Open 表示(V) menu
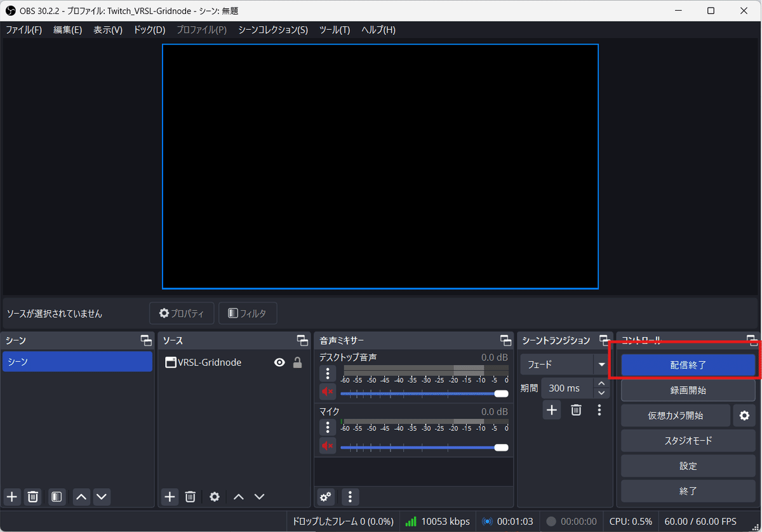This screenshot has height=532, width=762. [x=108, y=30]
